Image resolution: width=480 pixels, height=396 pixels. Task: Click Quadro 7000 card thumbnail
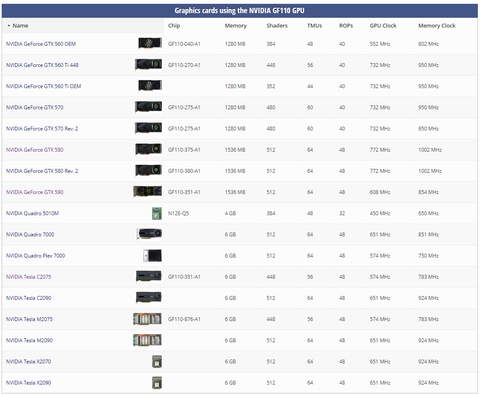(149, 234)
